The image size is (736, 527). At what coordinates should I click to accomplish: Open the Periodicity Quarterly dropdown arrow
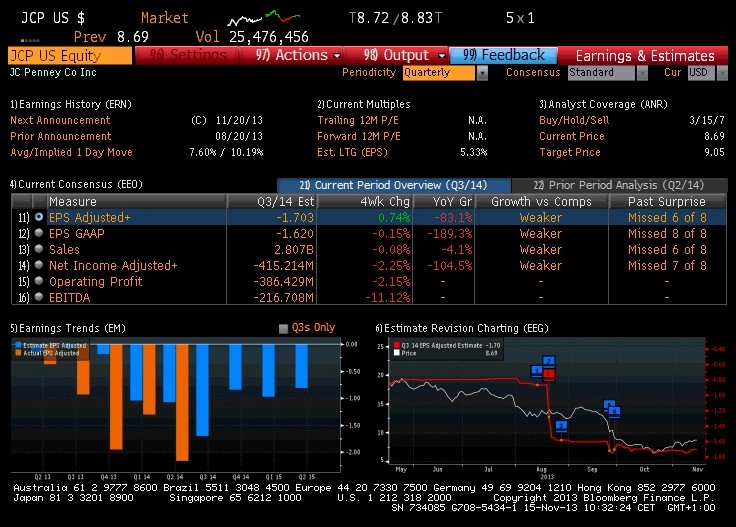(x=482, y=73)
